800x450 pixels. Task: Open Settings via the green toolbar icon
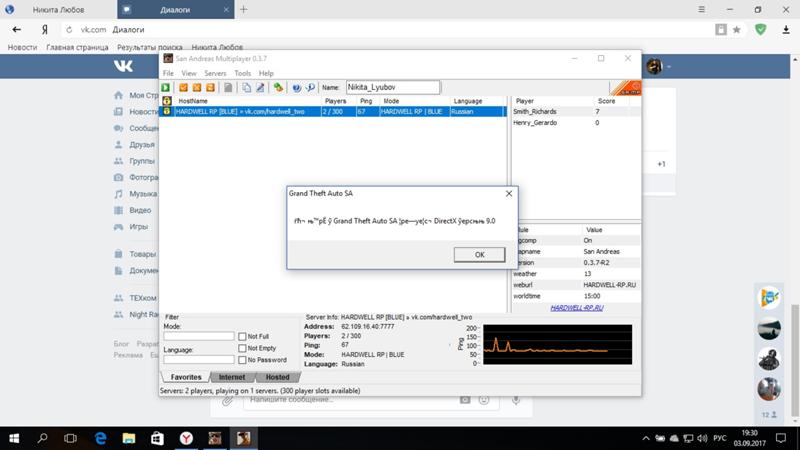coord(278,88)
